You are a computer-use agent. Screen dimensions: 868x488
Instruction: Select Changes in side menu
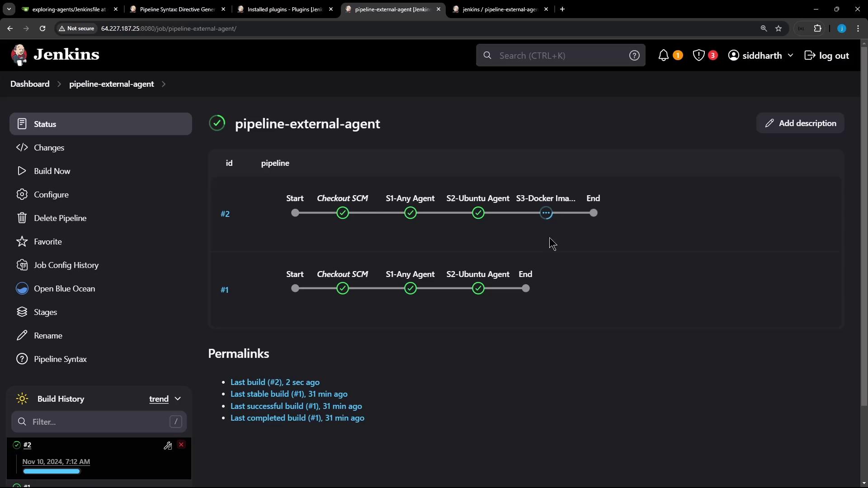(x=49, y=148)
